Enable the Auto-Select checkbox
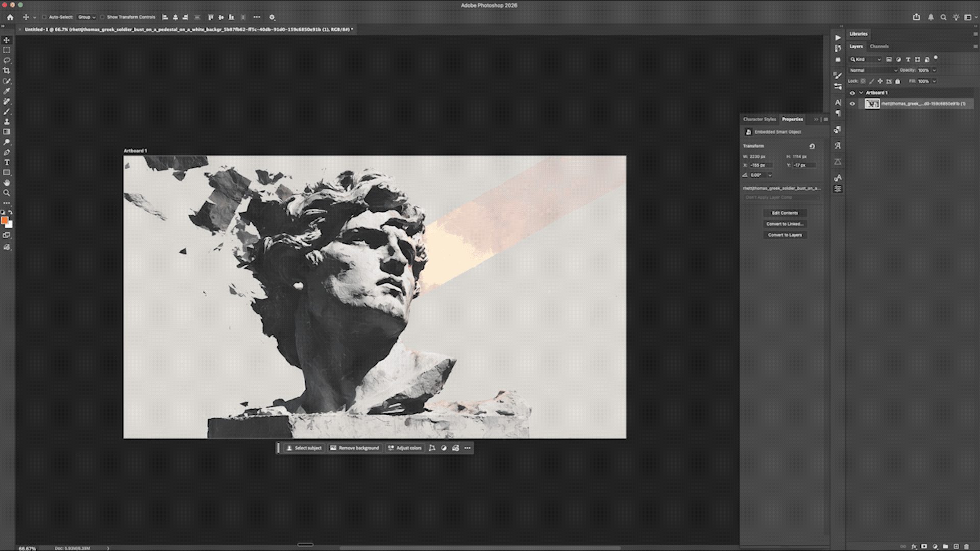980x551 pixels. click(44, 17)
